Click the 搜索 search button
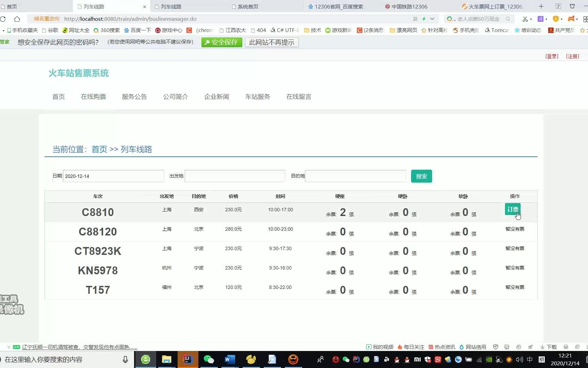The height and width of the screenshot is (368, 588). tap(421, 176)
